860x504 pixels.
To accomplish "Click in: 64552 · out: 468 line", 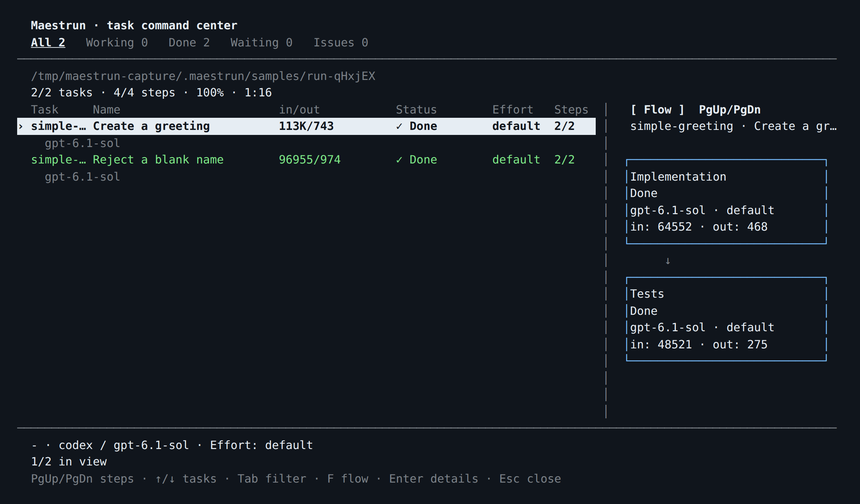I will (x=699, y=227).
